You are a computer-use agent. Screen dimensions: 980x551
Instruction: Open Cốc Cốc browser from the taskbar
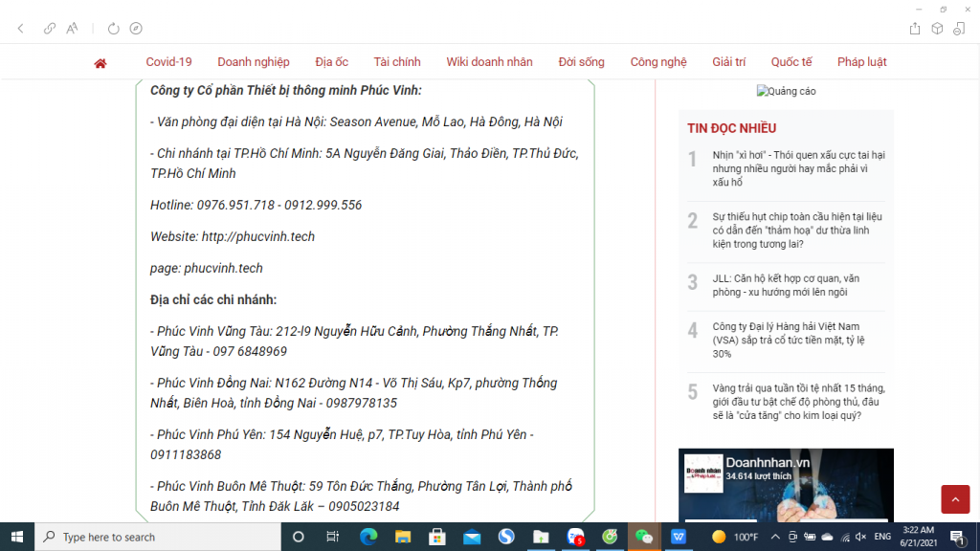point(610,537)
